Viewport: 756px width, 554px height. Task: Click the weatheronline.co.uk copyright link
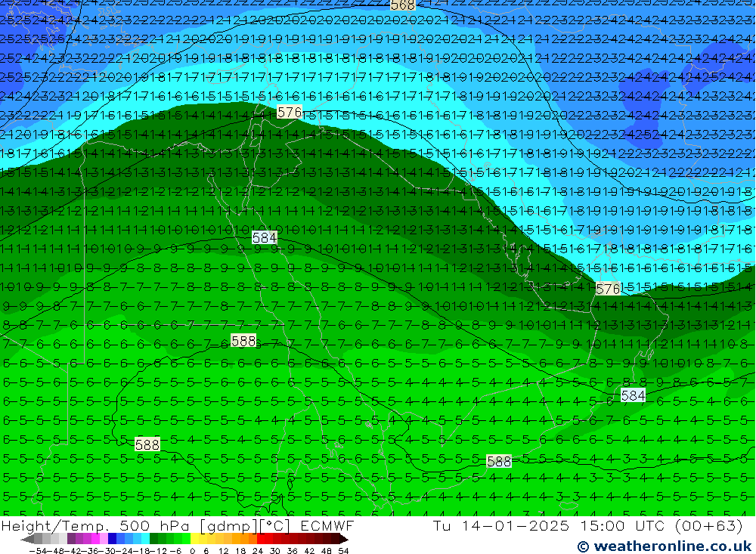click(664, 546)
